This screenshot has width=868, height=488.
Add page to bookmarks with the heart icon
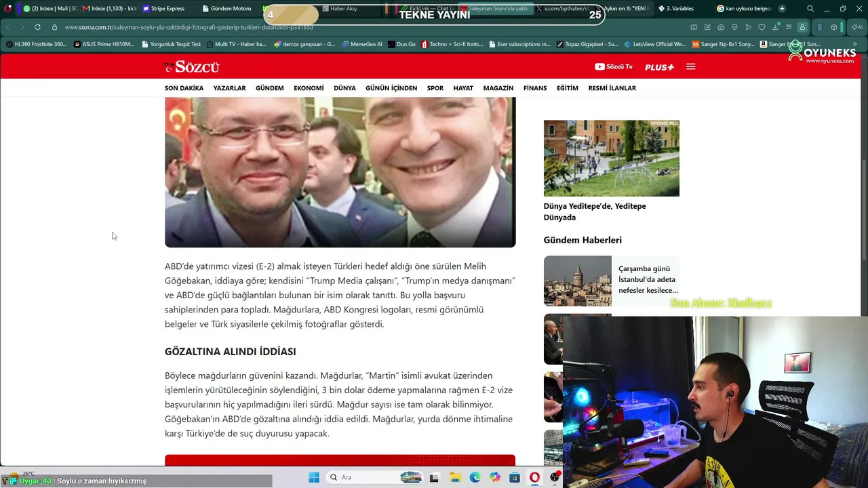762,27
